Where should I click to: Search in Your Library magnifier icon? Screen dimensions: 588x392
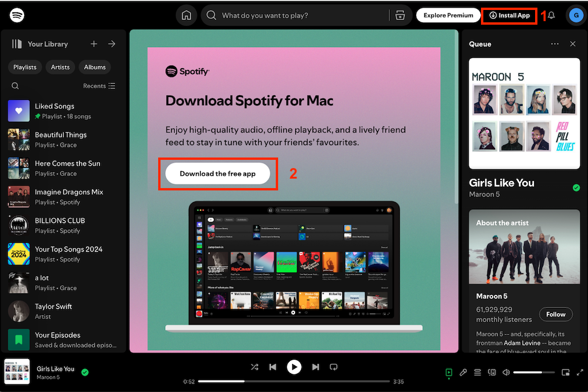(x=15, y=86)
